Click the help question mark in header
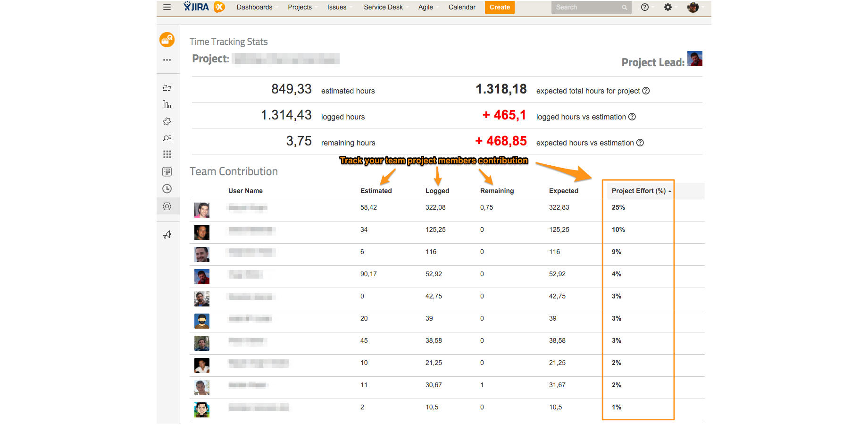 coord(645,7)
